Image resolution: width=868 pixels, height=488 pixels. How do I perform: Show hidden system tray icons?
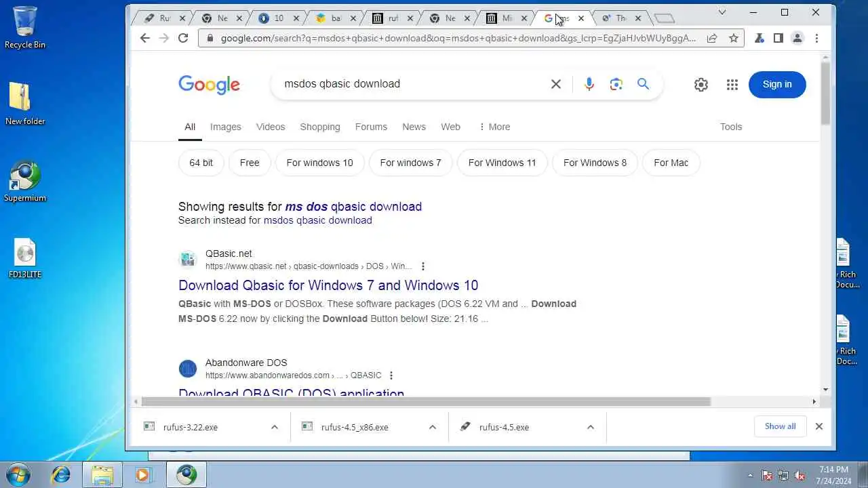pos(750,475)
